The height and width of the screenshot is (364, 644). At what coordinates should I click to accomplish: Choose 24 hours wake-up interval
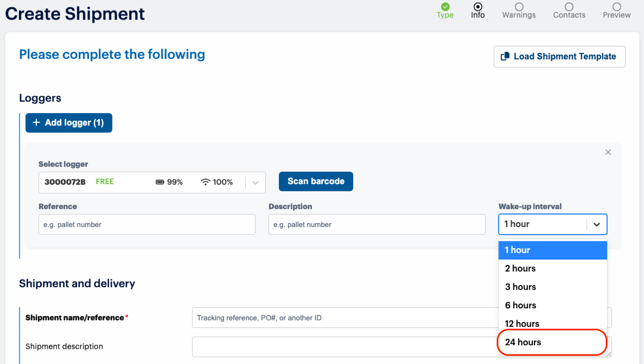[553, 342]
